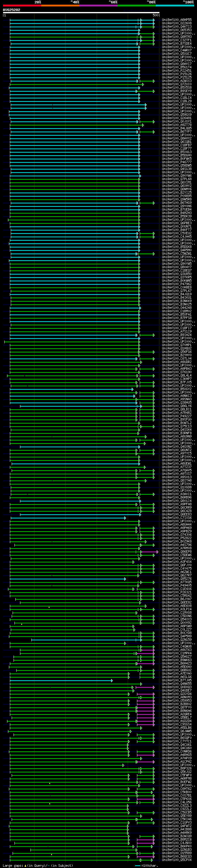This screenshot has height=868, width=197.
Task: Select hit label UniRef100_P47962
Action: pos(177,284)
